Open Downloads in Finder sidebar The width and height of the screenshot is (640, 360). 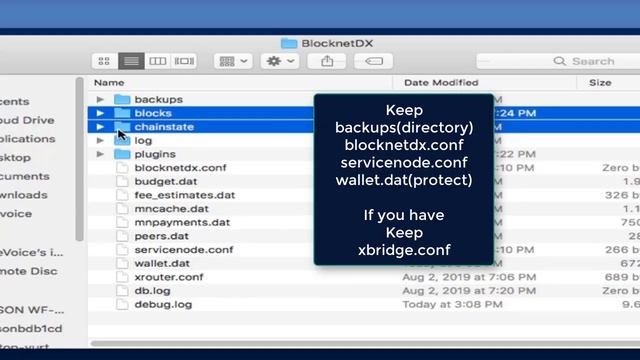[24, 195]
